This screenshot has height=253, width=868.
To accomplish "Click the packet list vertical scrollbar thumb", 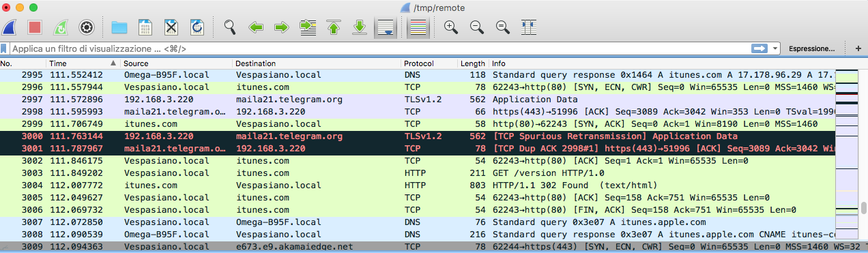I will 863,208.
